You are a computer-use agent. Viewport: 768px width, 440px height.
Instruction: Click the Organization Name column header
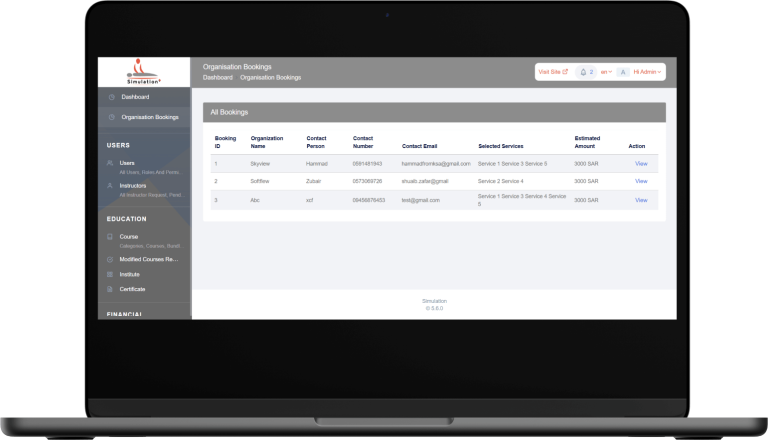[x=267, y=142]
